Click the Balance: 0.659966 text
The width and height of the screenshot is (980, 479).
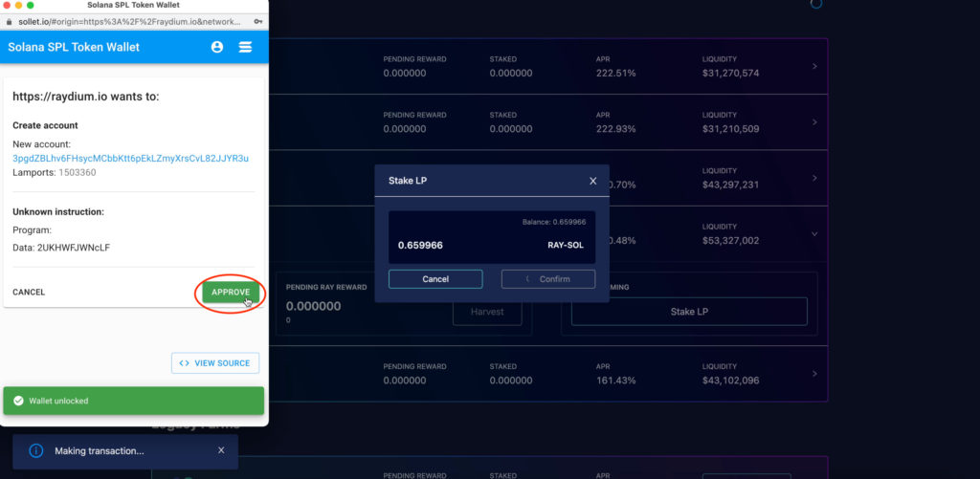[554, 222]
